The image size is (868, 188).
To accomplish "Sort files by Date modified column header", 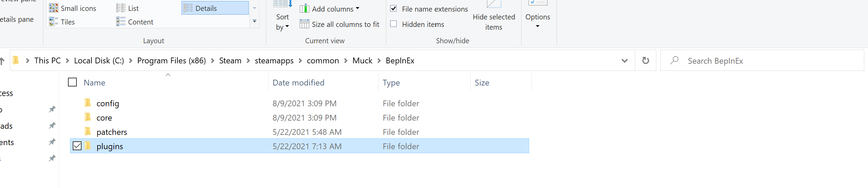I will 298,83.
